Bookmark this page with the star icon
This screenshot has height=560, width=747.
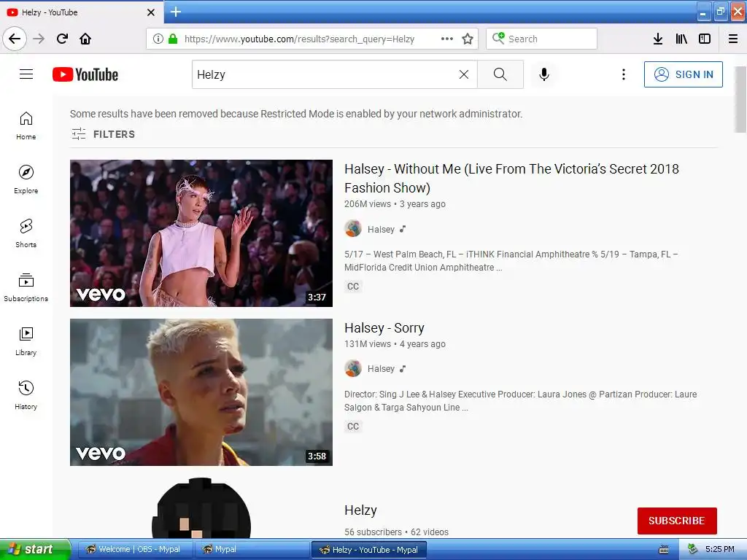click(x=468, y=39)
